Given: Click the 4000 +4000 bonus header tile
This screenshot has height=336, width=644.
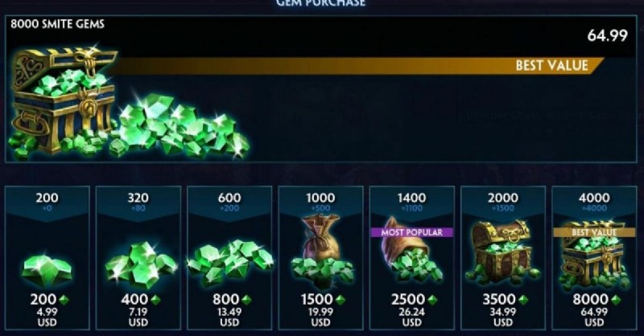Looking at the screenshot, I should [x=594, y=203].
